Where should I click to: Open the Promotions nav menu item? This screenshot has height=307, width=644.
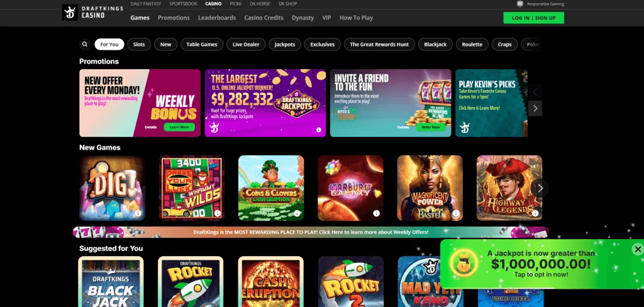174,18
